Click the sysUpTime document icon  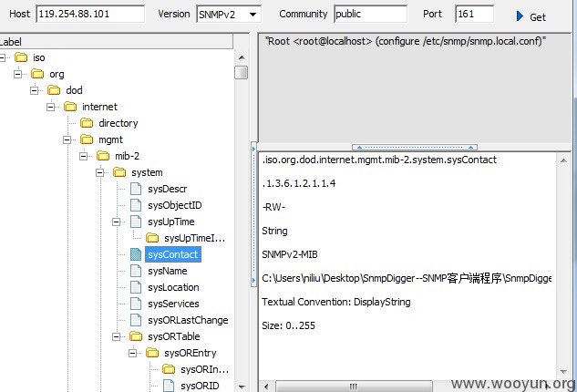(x=136, y=222)
